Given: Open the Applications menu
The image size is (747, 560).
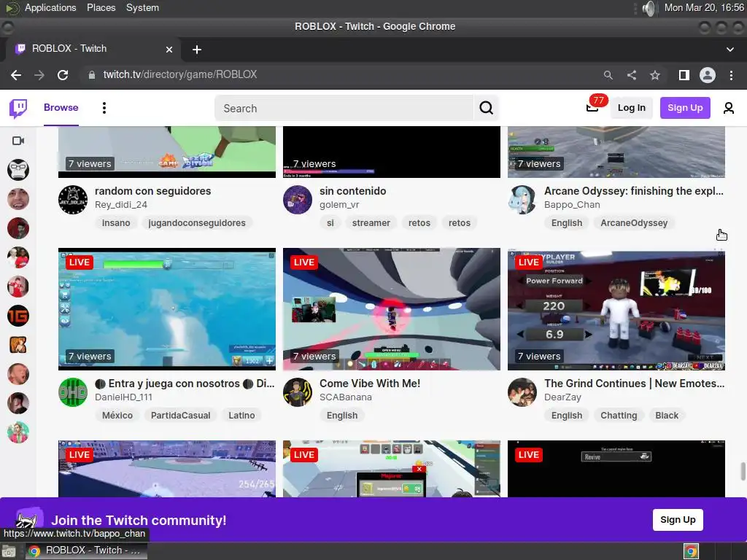Looking at the screenshot, I should point(50,7).
